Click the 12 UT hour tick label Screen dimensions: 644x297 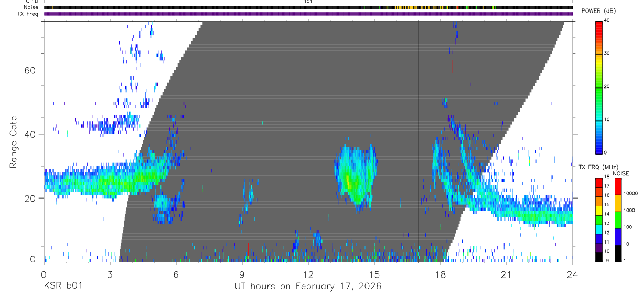click(308, 274)
